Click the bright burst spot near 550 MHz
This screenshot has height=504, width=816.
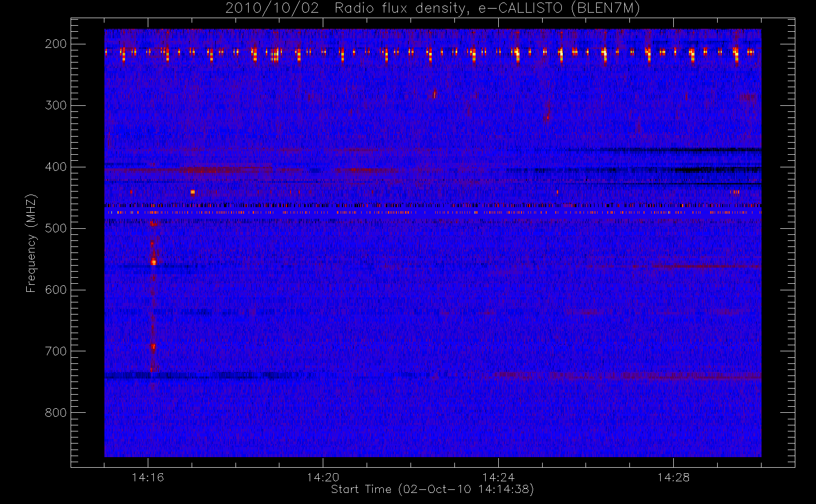pos(154,262)
